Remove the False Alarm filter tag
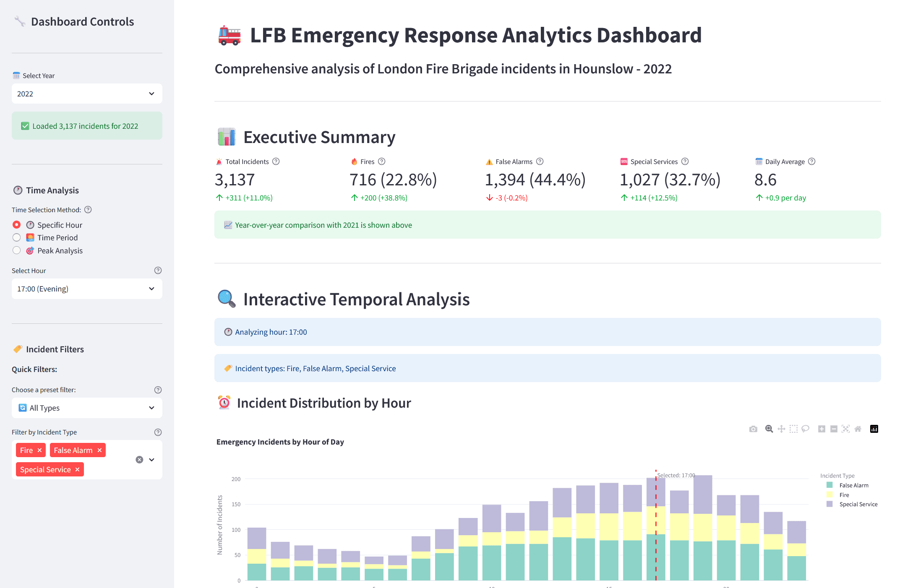The width and height of the screenshot is (918, 588). coord(100,450)
